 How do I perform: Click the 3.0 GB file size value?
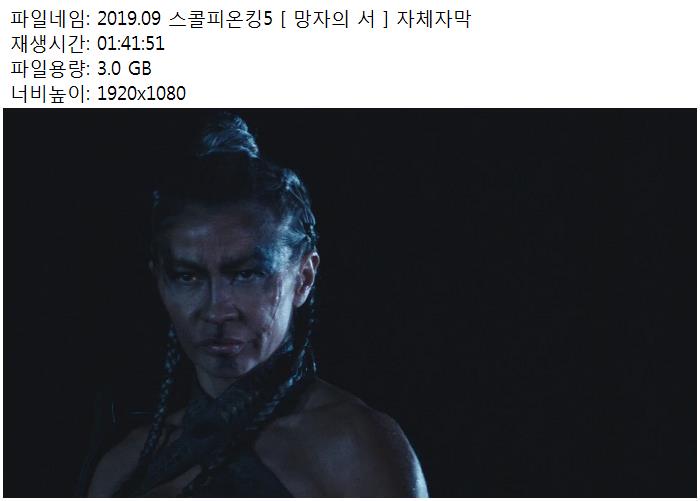(x=125, y=69)
